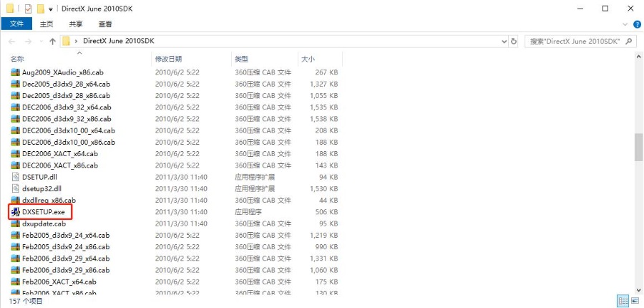Click the Forward navigation arrow

tap(28, 41)
